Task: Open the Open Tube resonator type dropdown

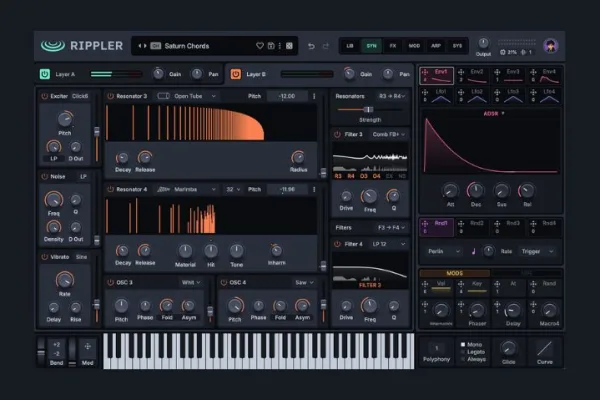Action: pyautogui.click(x=187, y=96)
